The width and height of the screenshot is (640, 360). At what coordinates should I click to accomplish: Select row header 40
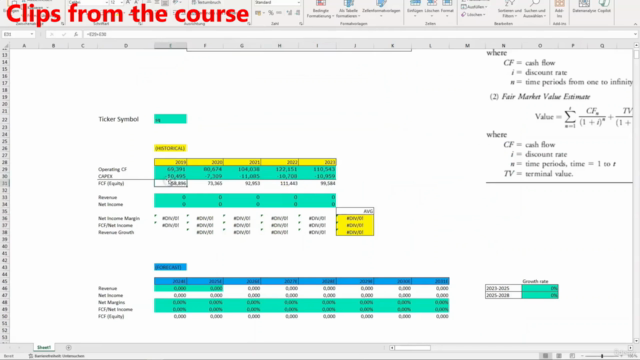click(5, 246)
